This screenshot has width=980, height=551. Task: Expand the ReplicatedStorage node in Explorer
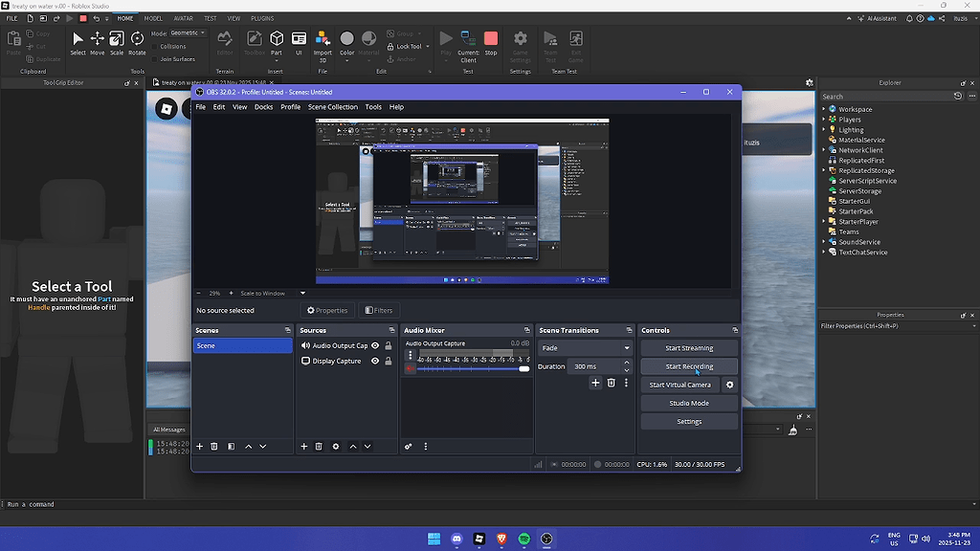point(824,170)
